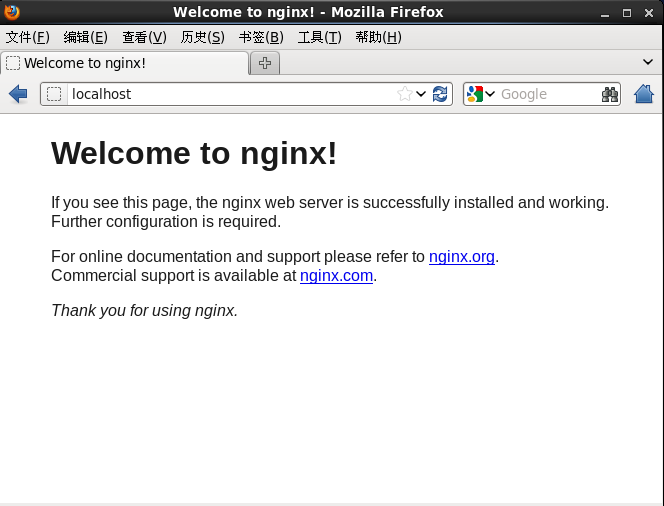Click the Google search engine icon
The width and height of the screenshot is (664, 506).
click(x=475, y=94)
